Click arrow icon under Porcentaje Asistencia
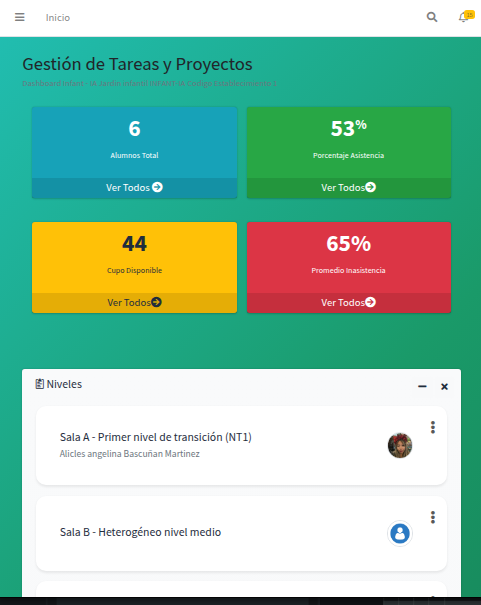481x605 pixels. click(x=371, y=187)
